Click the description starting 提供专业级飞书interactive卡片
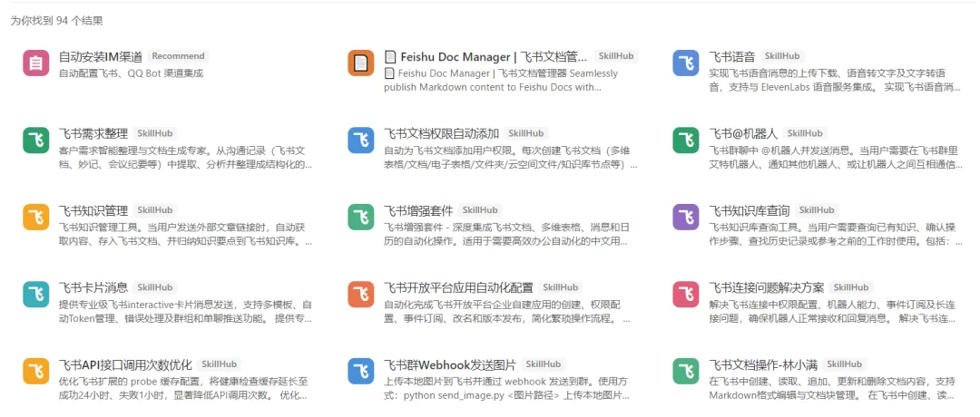Viewport: 980px width, 417px height. tap(185, 312)
